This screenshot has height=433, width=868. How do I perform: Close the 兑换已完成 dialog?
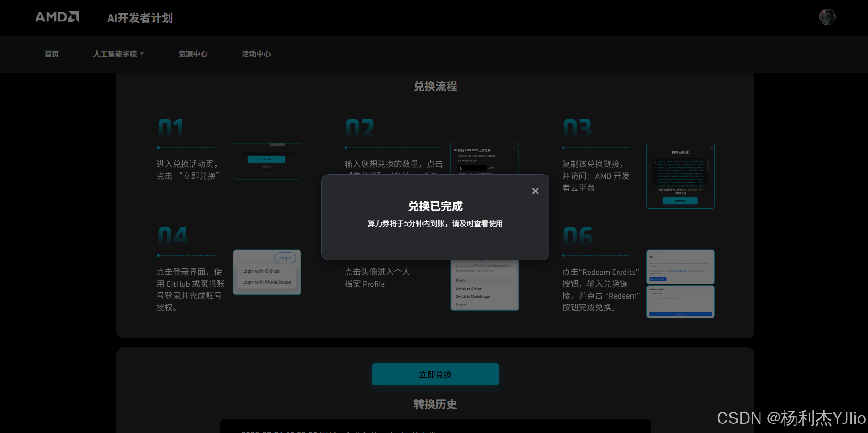point(535,191)
